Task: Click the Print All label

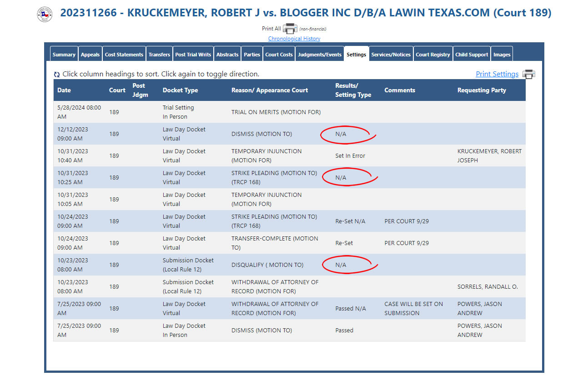Action: 271,28
